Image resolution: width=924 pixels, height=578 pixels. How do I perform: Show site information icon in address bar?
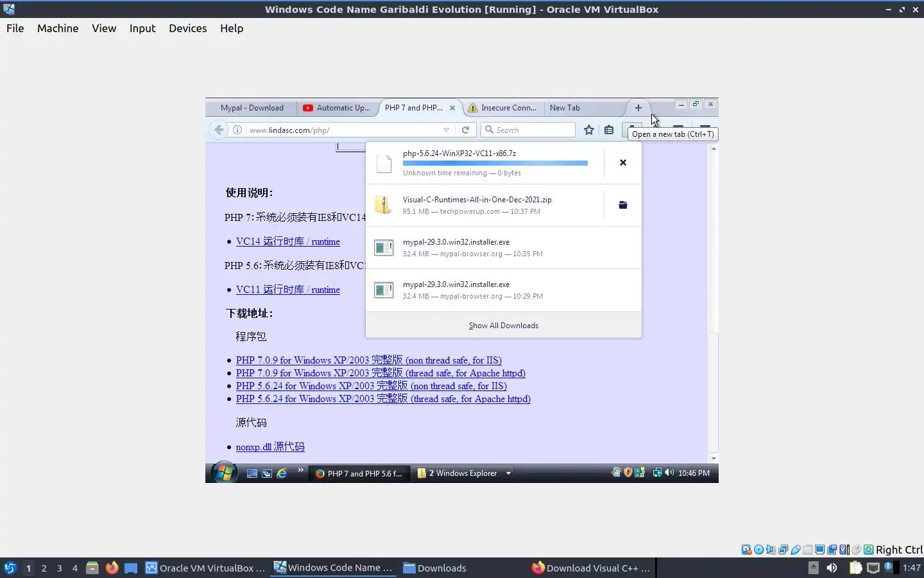[x=237, y=130]
